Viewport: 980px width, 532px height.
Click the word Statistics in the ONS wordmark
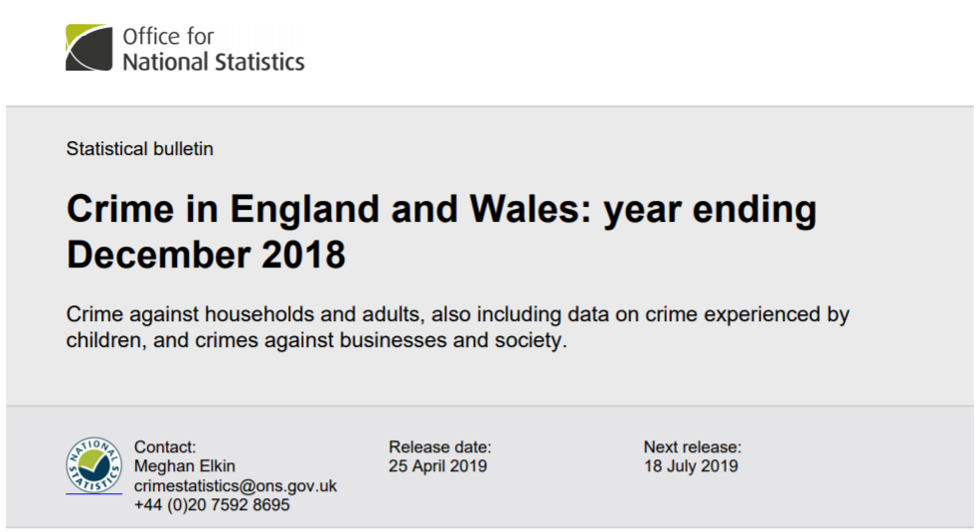tap(259, 62)
